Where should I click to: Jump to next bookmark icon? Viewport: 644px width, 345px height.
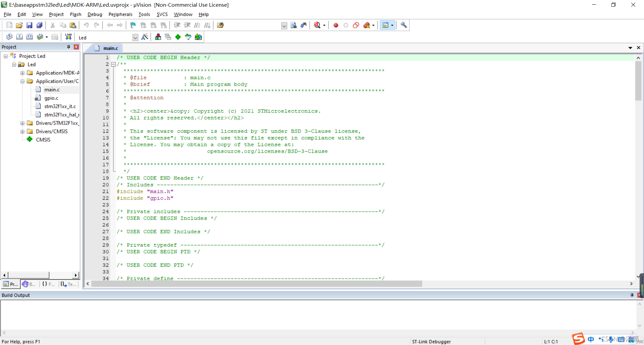tap(153, 25)
